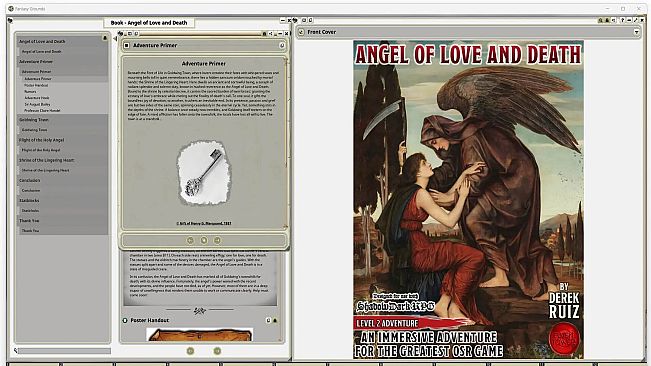Click the Front Cover title text
Viewport: 651px width, 366px height.
point(322,32)
